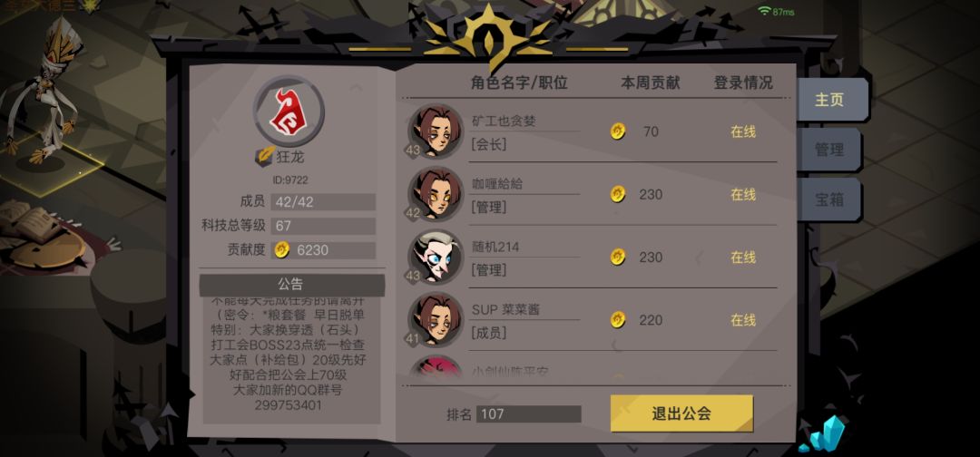Click the 退出公会 button

pos(681,413)
